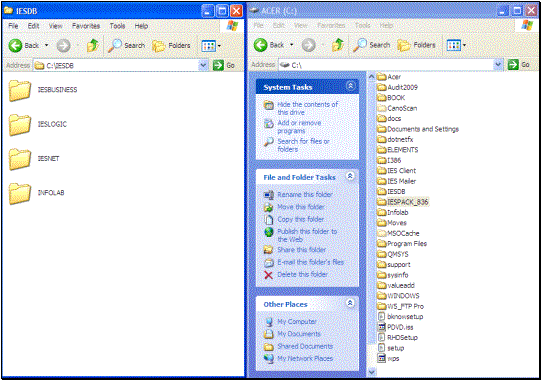Select the WINDOWS folder
The height and width of the screenshot is (380, 541).
pyautogui.click(x=398, y=296)
